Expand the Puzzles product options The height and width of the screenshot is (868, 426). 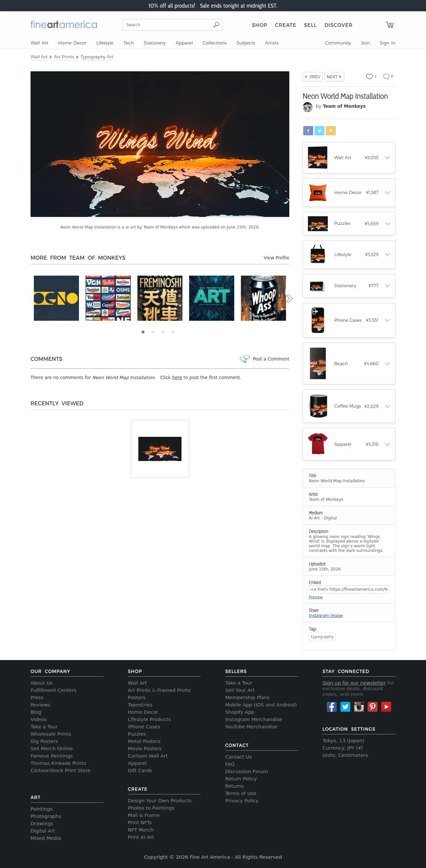pos(387,224)
